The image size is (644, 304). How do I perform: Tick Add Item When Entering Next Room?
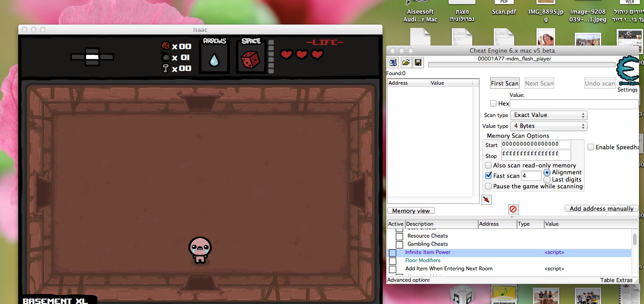[392, 269]
